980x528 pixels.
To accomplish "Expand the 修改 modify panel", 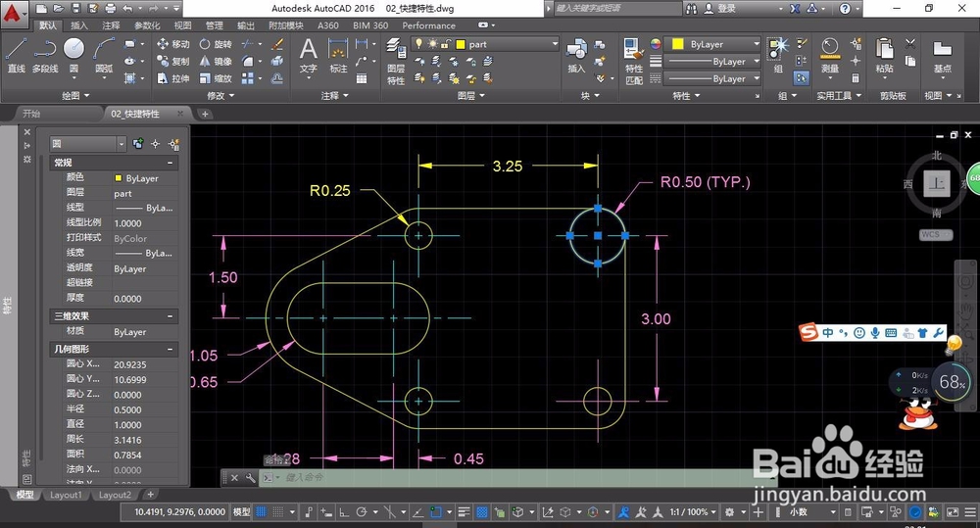I will 220,96.
